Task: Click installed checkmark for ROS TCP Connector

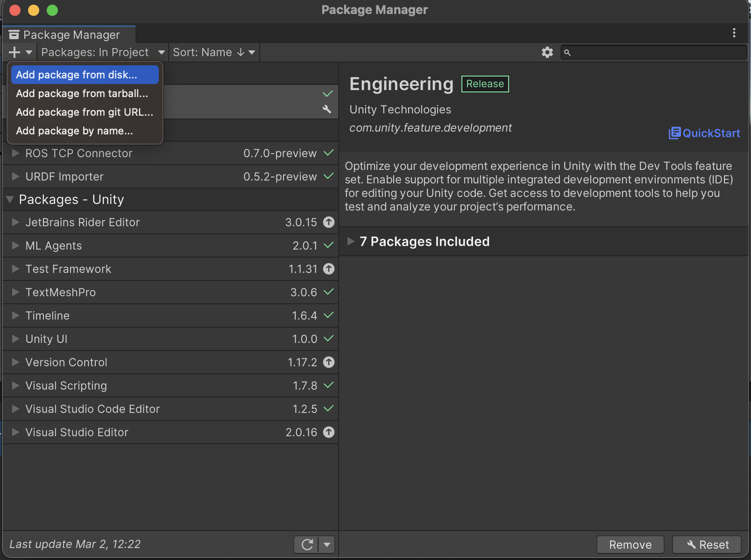Action: pos(329,153)
